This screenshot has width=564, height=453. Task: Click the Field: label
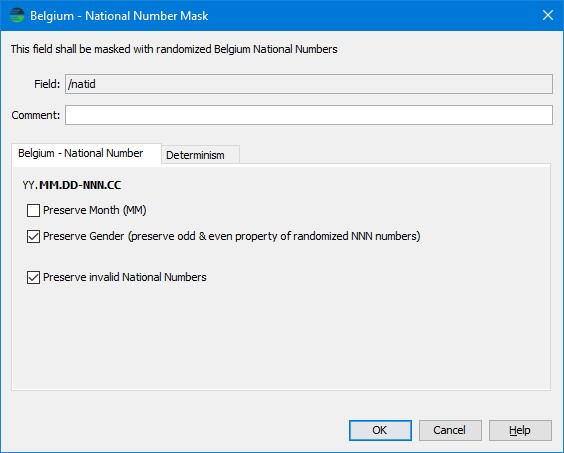pyautogui.click(x=47, y=84)
